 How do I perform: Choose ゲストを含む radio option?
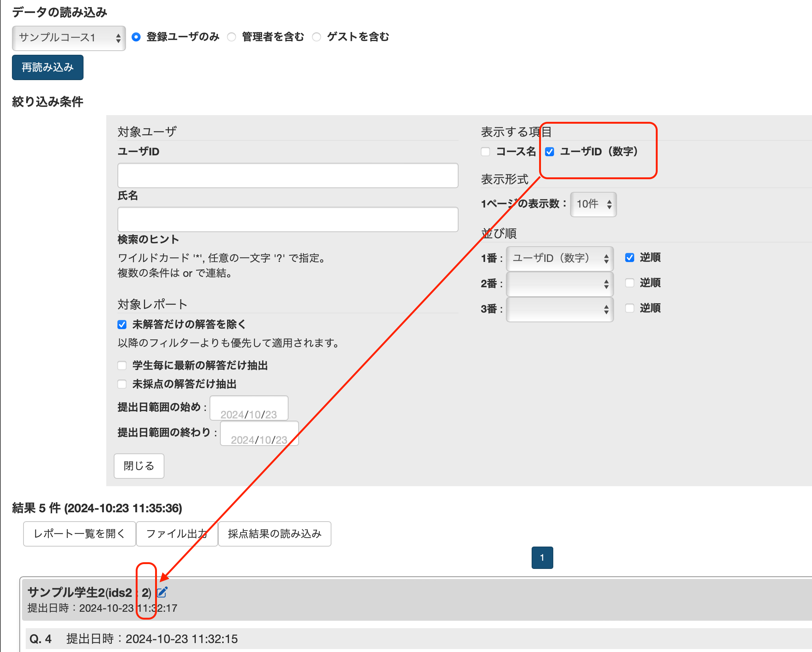pos(317,37)
